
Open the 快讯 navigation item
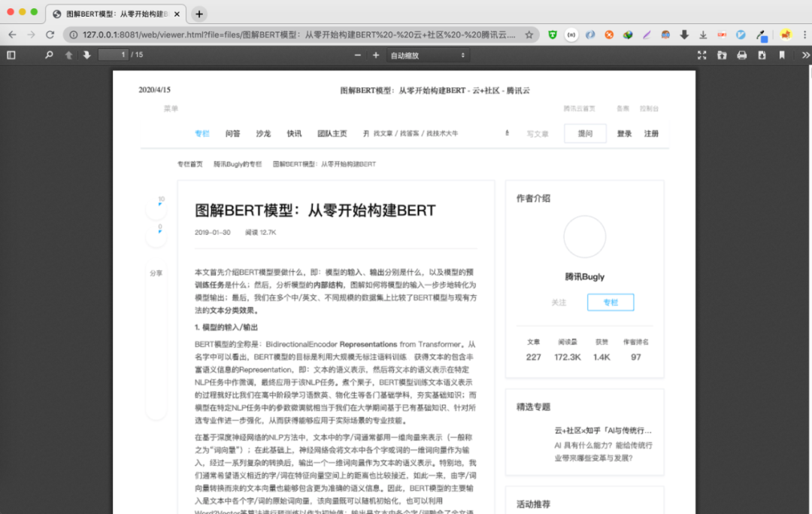point(294,134)
